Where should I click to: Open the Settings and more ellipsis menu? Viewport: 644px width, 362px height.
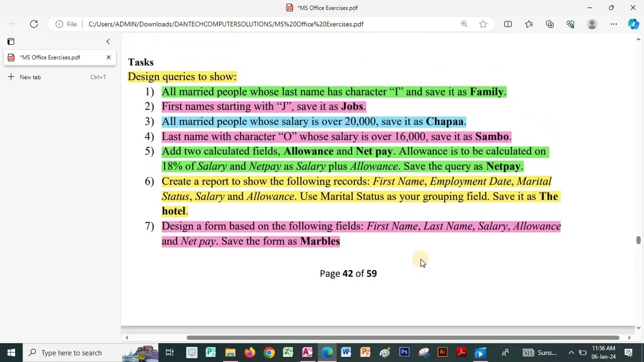tap(614, 24)
